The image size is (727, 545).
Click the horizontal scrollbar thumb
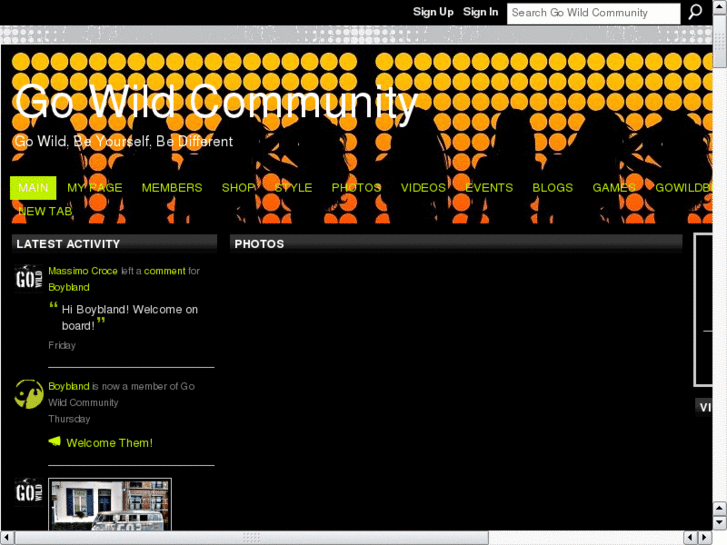(x=251, y=538)
